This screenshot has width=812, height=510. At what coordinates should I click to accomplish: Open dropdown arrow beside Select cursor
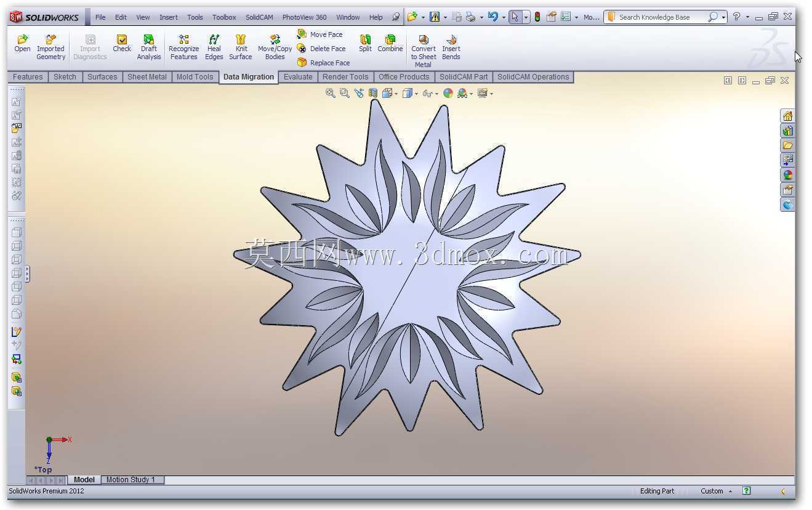click(x=526, y=17)
